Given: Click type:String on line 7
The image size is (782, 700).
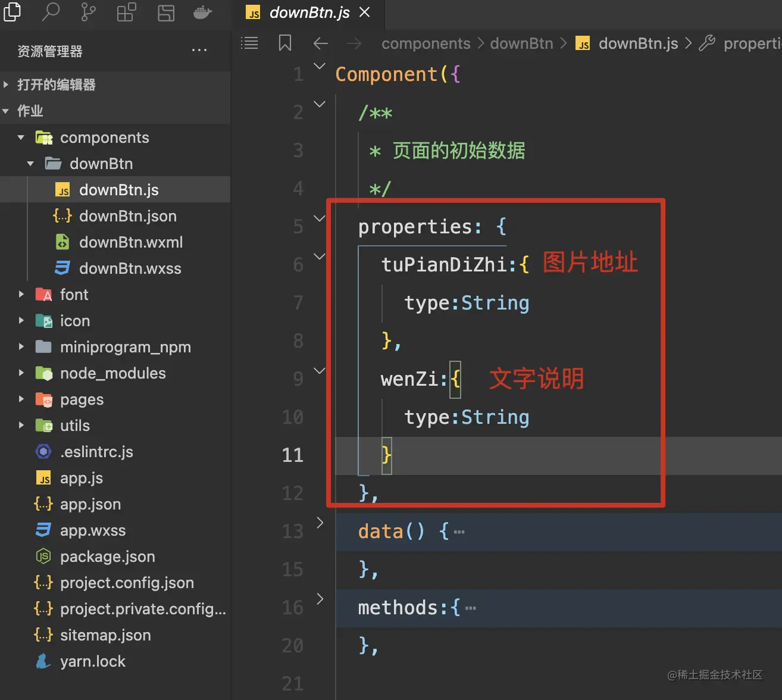Looking at the screenshot, I should pyautogui.click(x=467, y=303).
